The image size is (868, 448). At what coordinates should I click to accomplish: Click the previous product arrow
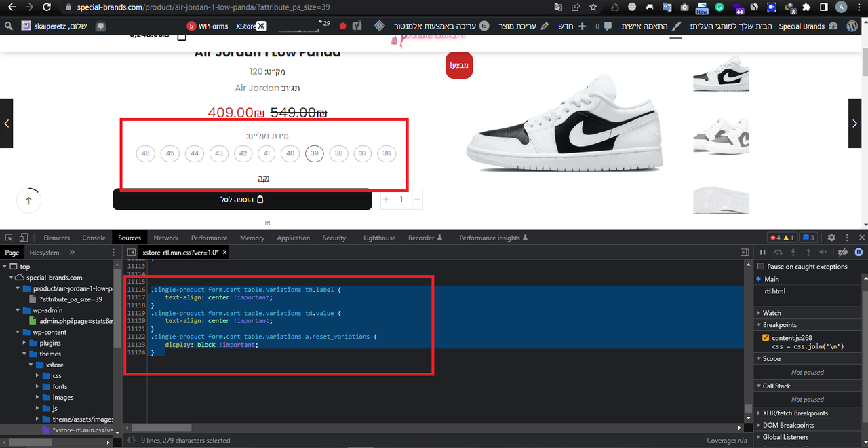(7, 124)
